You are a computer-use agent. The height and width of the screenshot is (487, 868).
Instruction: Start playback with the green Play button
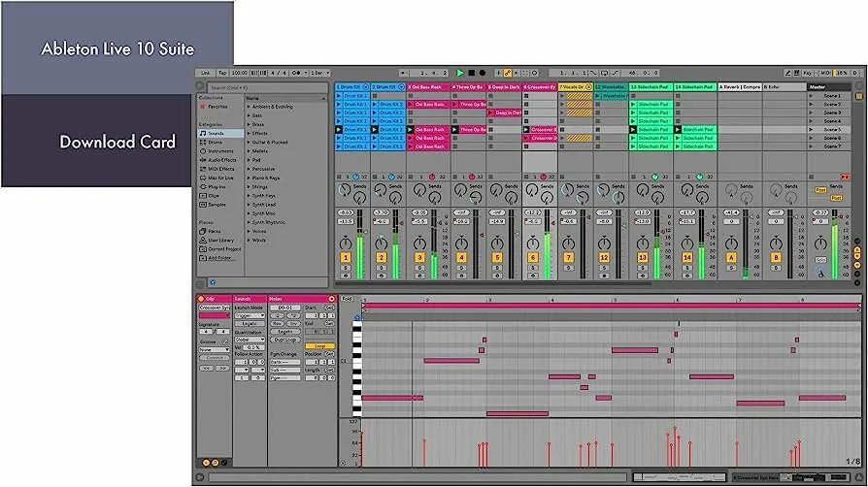(x=460, y=73)
